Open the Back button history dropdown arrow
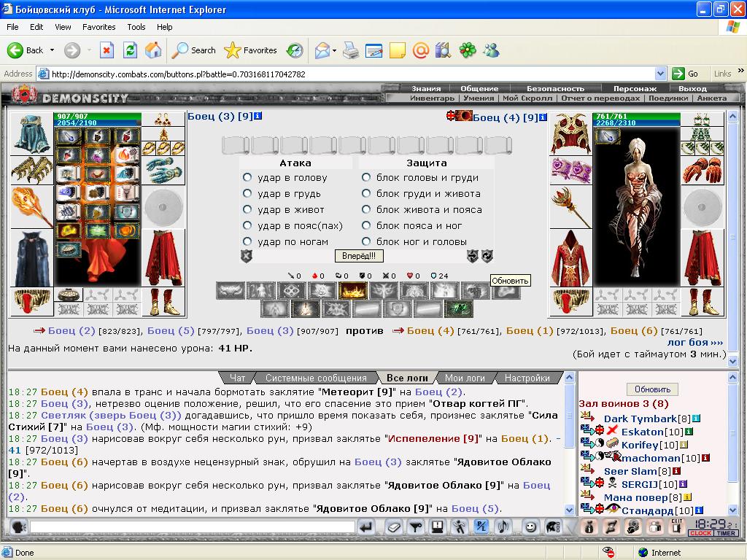This screenshot has height=560, width=747. (x=52, y=50)
